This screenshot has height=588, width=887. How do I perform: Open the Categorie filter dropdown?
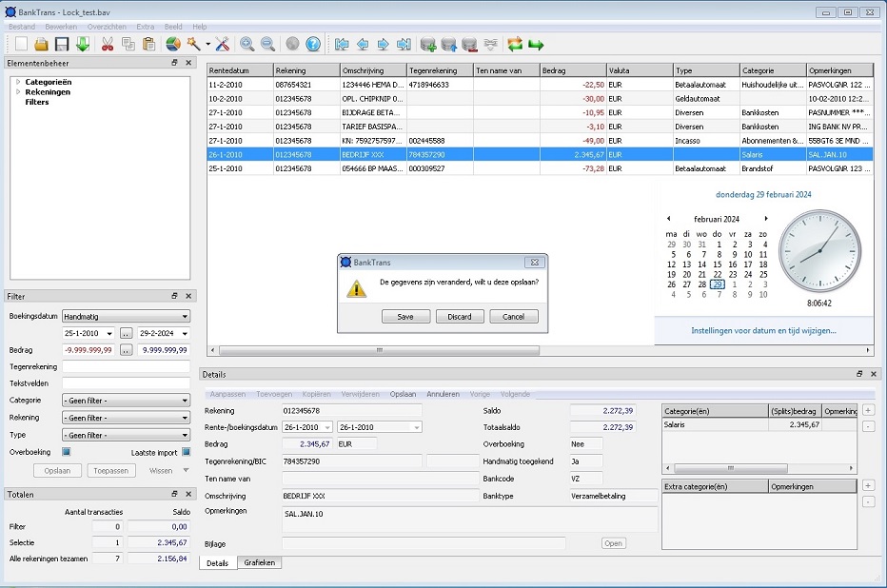click(x=126, y=401)
